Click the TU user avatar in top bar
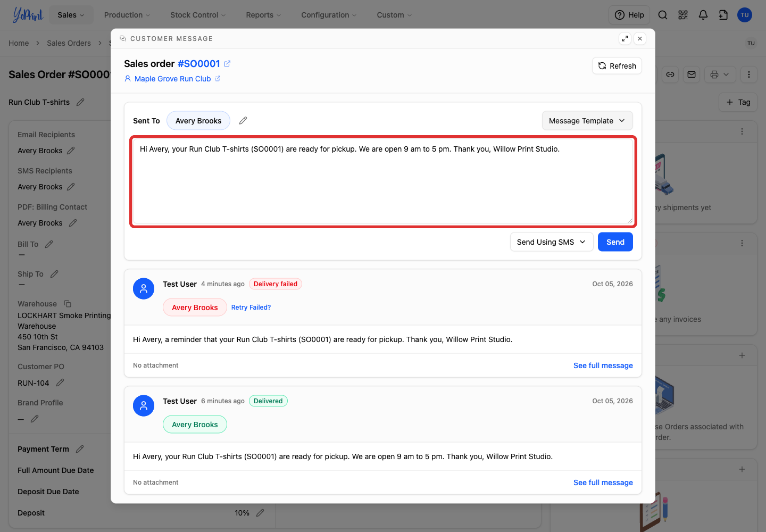The width and height of the screenshot is (766, 532). click(x=745, y=15)
